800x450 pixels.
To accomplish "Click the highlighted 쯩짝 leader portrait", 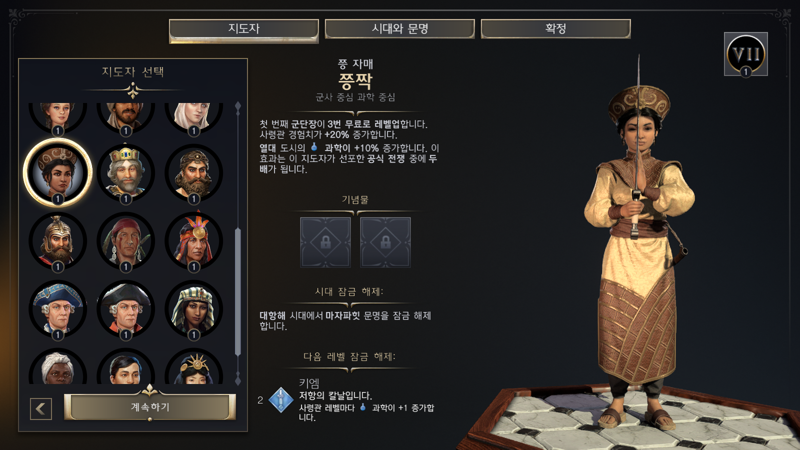I will point(58,173).
